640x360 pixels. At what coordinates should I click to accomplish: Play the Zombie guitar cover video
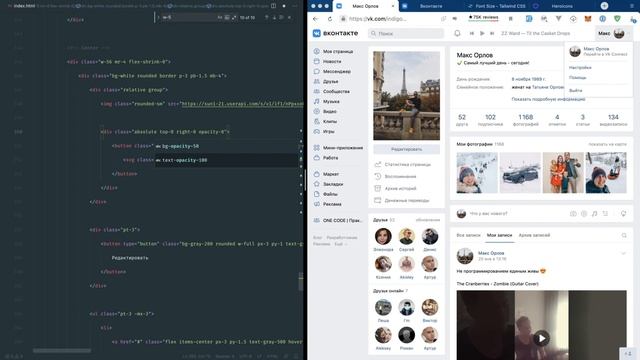[x=541, y=338]
